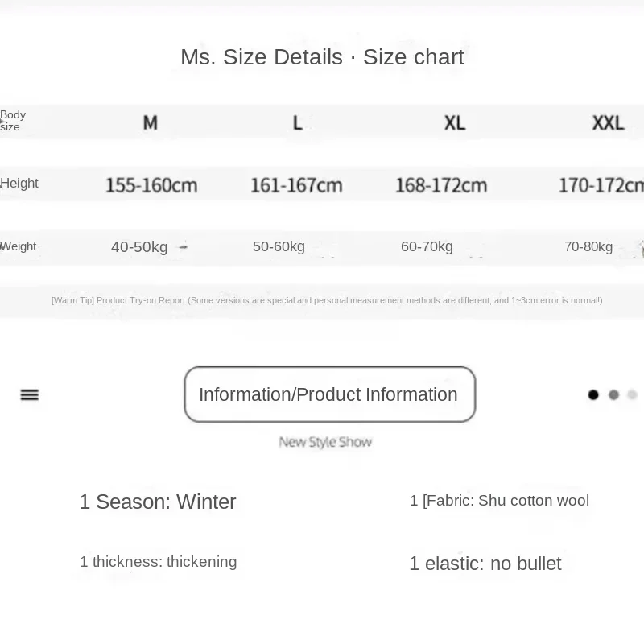Click the 50-60kg weight cell

tap(279, 246)
